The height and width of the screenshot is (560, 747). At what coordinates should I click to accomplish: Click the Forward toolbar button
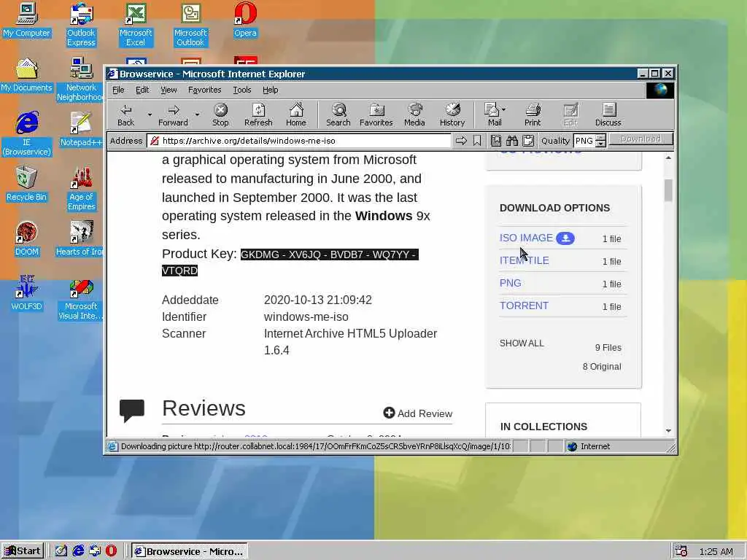[x=173, y=114]
